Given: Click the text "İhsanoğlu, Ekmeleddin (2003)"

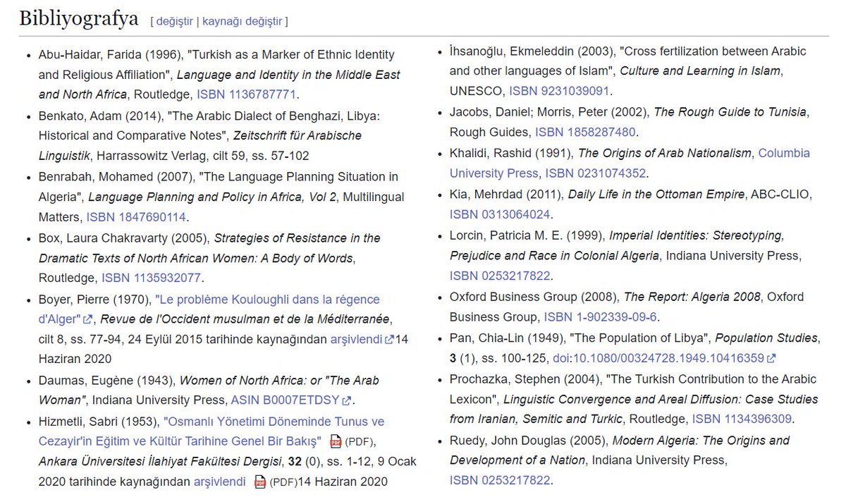Looking at the screenshot, I should point(532,51).
